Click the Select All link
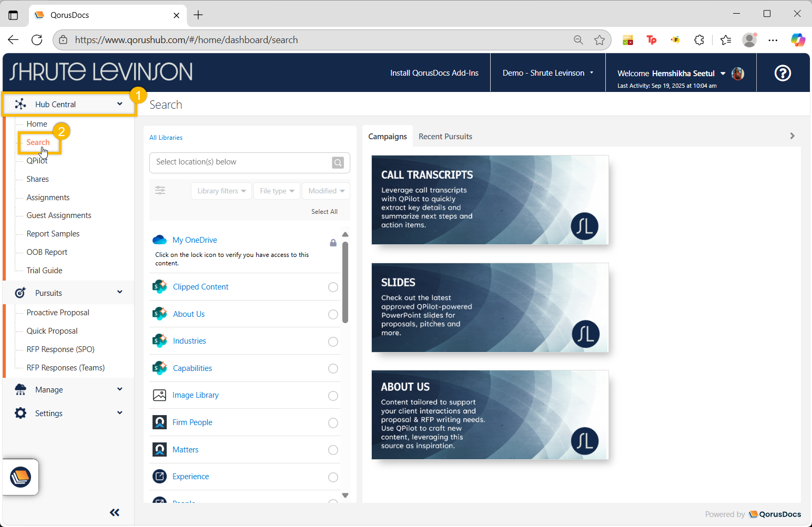Viewport: 812px width, 527px height. (x=324, y=212)
